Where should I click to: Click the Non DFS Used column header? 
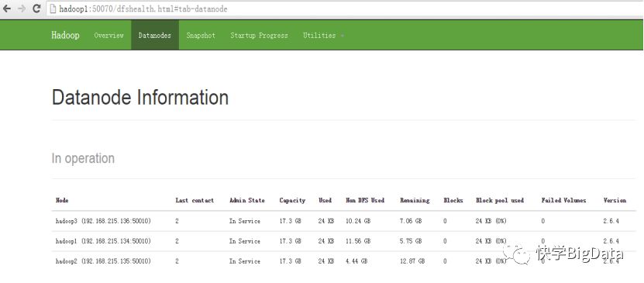click(365, 201)
